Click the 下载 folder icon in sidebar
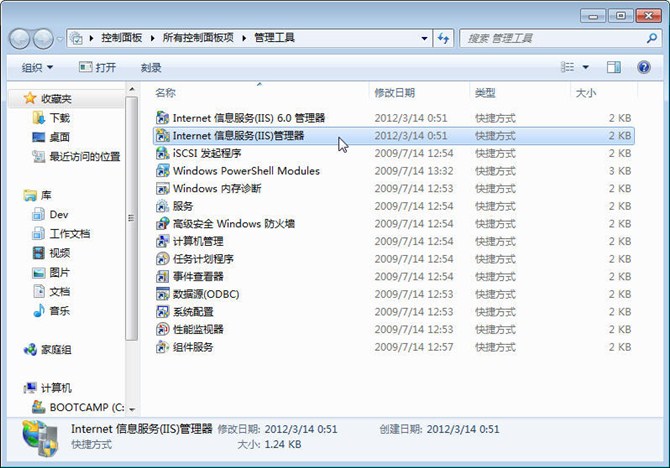Image resolution: width=670 pixels, height=468 pixels. 38,118
